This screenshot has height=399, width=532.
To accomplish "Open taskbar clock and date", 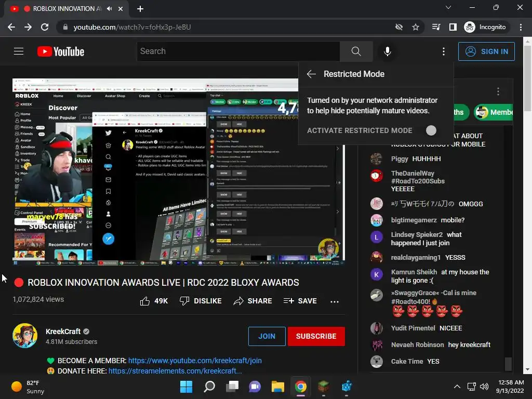I will pos(510,387).
